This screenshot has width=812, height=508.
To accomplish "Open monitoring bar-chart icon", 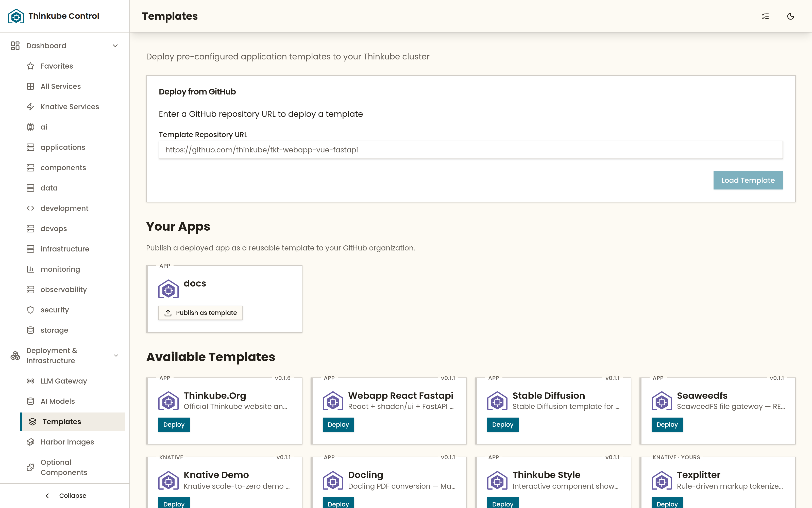I will 30,269.
